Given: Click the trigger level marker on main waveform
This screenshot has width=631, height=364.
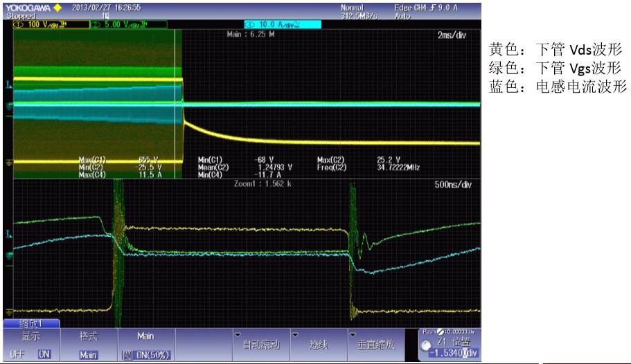Looking at the screenshot, I should pos(9,85).
